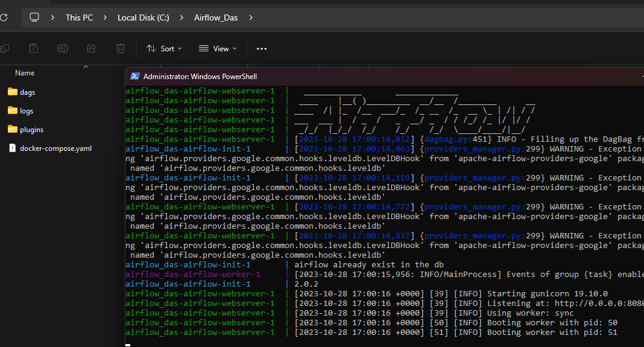Screen dimensions: 644x347
Task: Expand the chevron after Airflow_Das
Action: [250, 18]
